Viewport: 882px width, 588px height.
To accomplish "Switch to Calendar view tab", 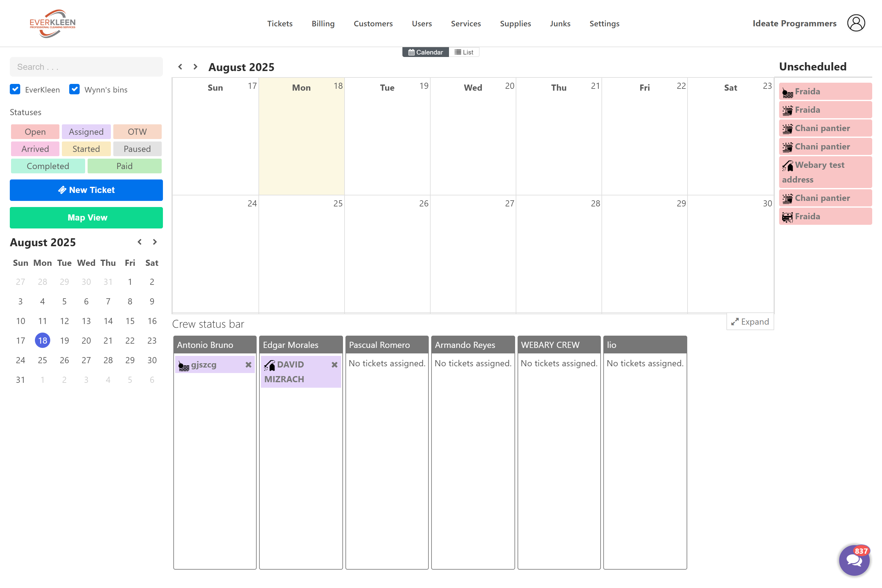I will [x=425, y=52].
